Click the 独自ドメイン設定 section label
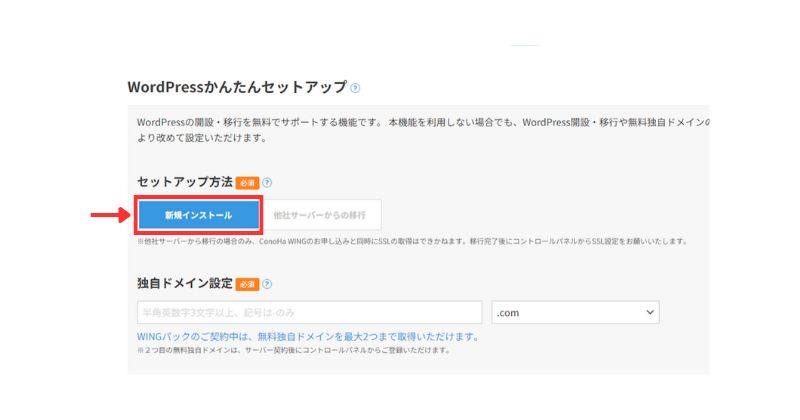The width and height of the screenshot is (800, 420). 184,284
